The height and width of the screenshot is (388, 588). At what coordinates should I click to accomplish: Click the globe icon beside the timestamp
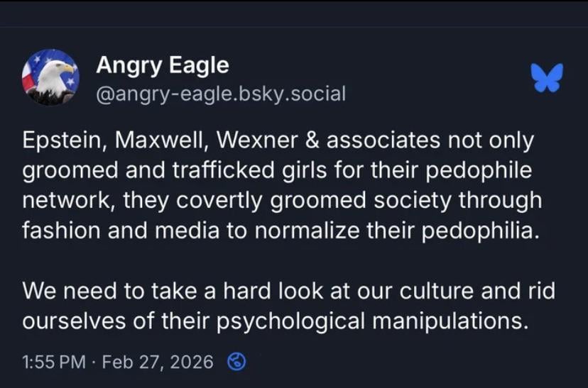[236, 362]
